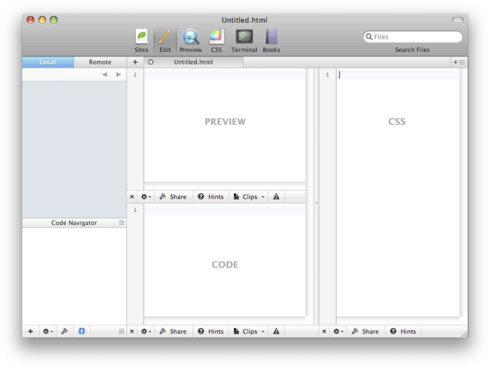Open the Clips dropdown in the code pane bottom bar
The height and width of the screenshot is (368, 490).
point(249,331)
